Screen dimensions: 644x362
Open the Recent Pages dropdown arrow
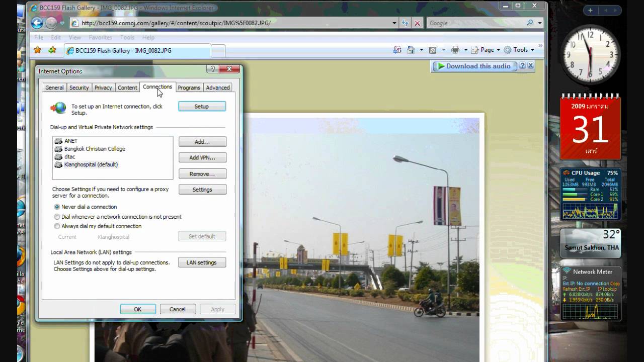(x=62, y=23)
